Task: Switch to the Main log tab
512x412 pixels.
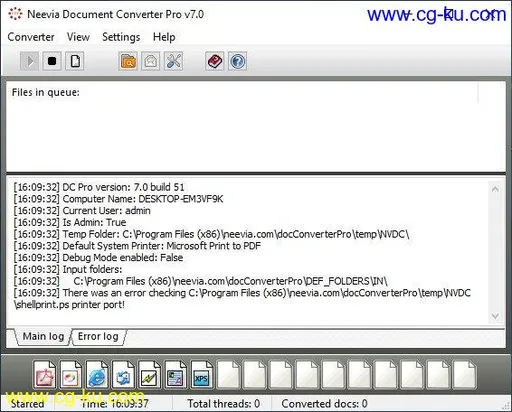Action: tap(43, 337)
